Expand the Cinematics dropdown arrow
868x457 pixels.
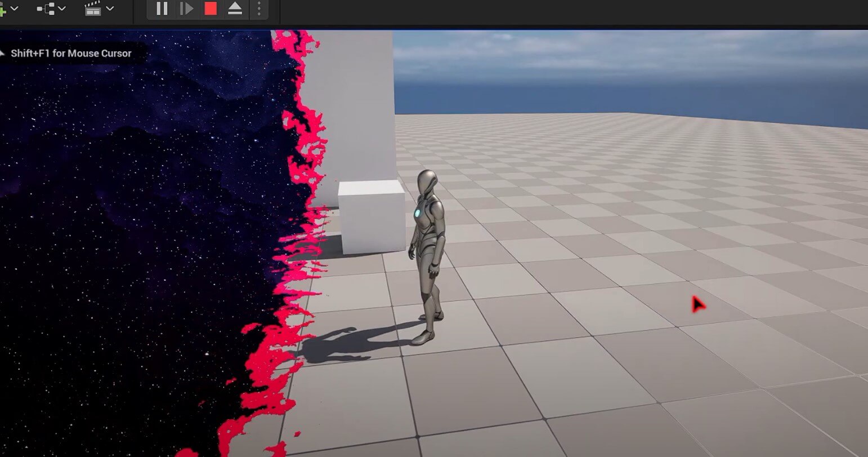110,8
